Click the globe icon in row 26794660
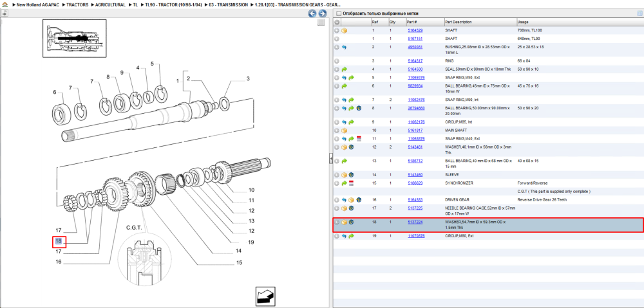This screenshot has width=644, height=308. tap(358, 108)
